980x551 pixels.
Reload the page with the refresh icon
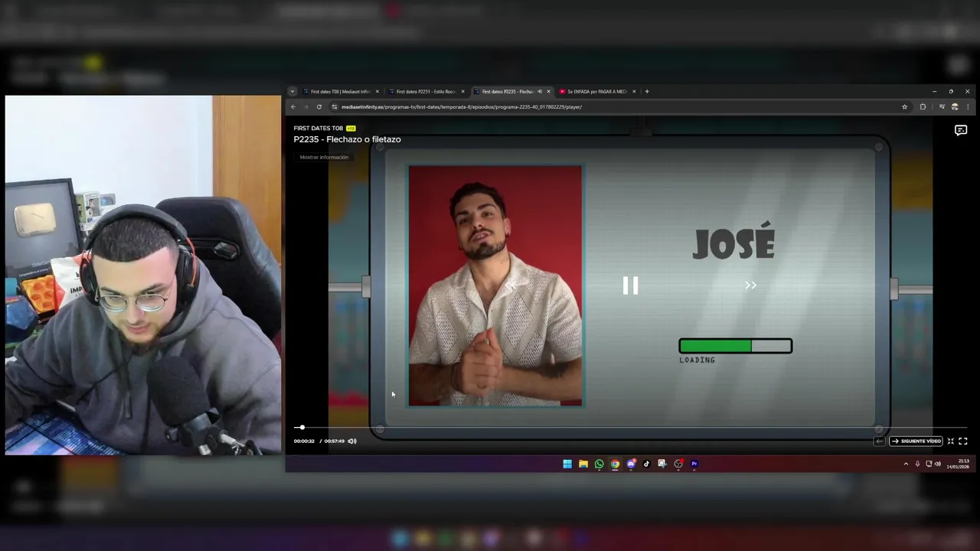319,106
